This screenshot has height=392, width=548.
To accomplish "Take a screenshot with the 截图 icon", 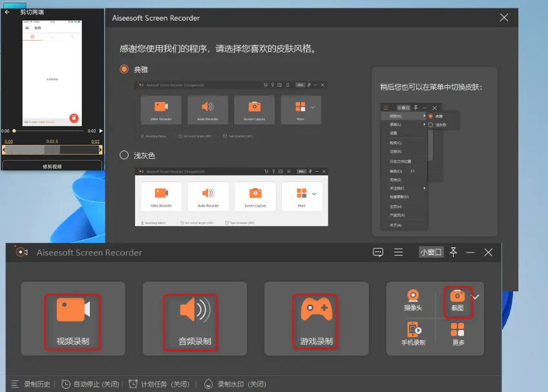I will (x=458, y=301).
